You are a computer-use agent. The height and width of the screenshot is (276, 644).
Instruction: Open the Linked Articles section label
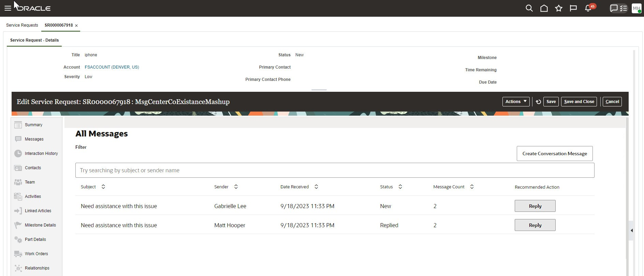point(38,211)
